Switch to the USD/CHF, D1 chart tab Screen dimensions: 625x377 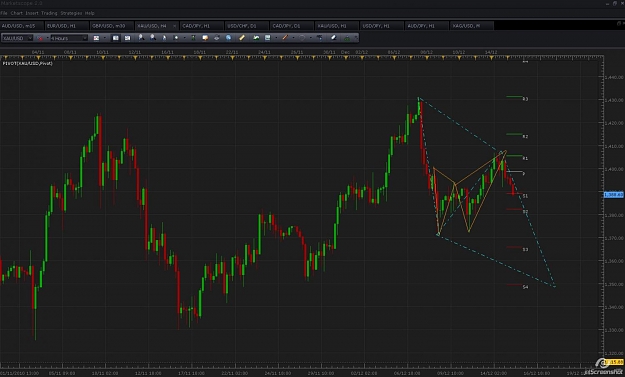246,26
